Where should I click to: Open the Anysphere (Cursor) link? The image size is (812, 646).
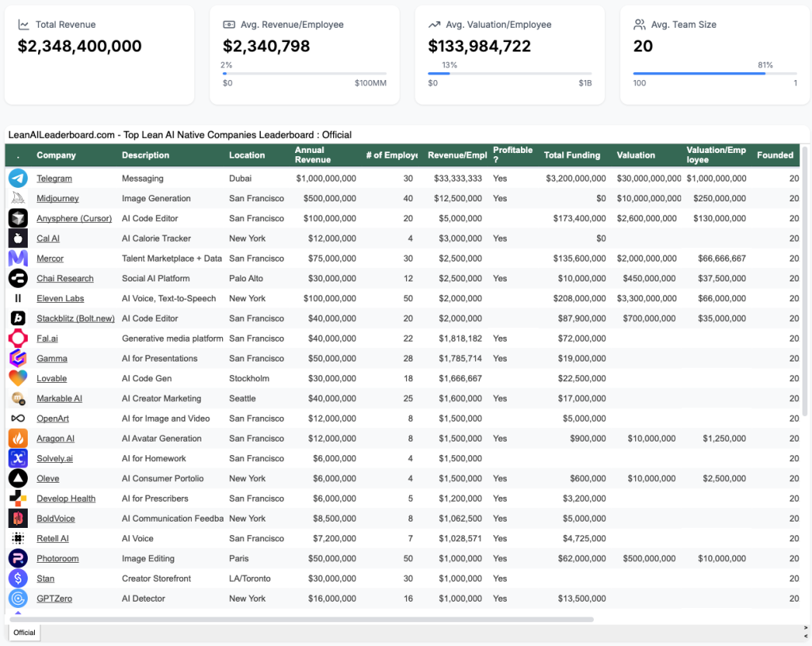point(74,219)
